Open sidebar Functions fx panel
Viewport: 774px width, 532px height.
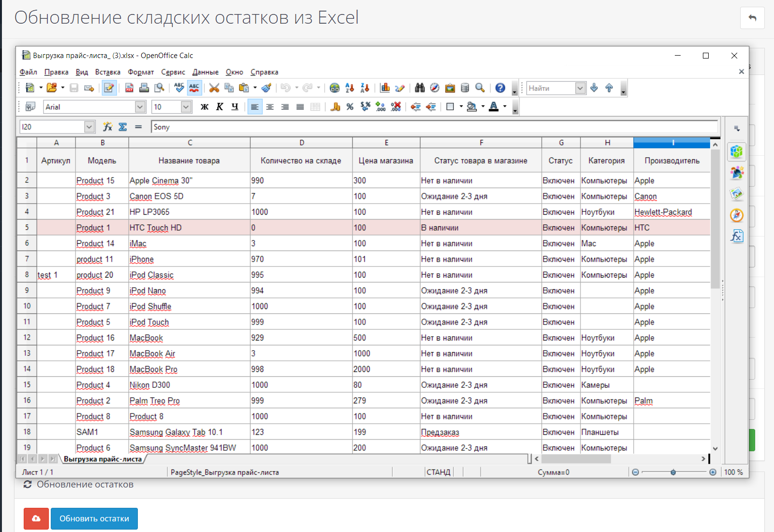click(x=736, y=236)
